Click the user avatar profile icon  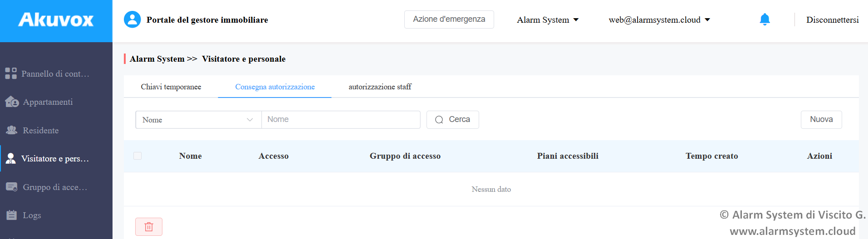point(132,20)
